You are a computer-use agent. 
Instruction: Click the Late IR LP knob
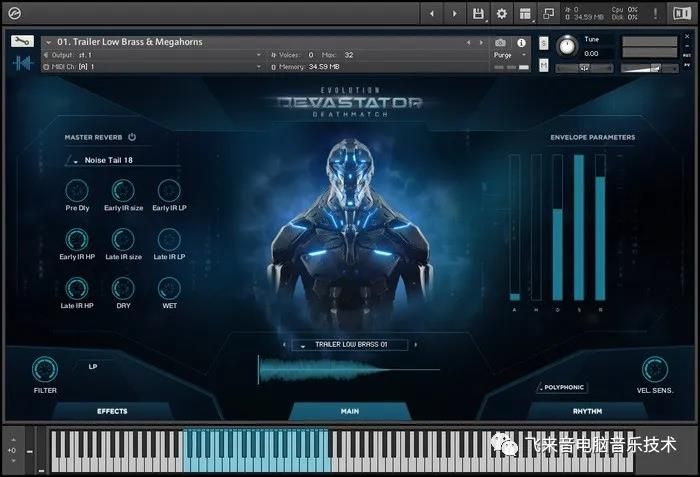(x=169, y=239)
